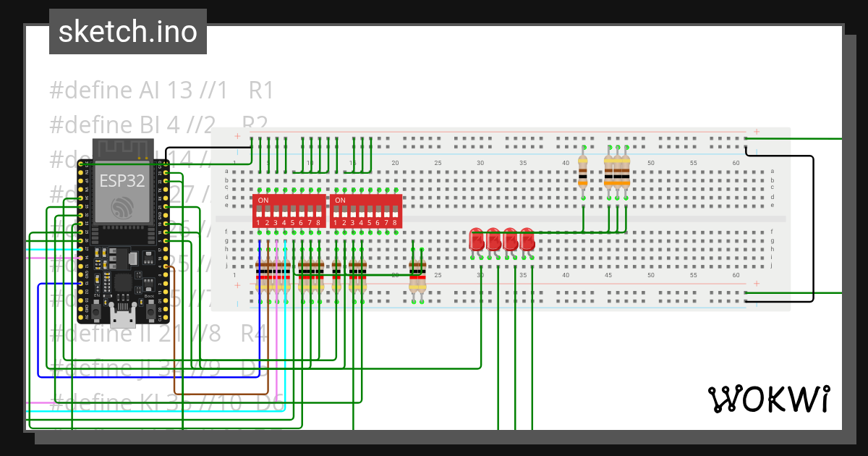Toggle switch 8 on the right DIP switch
Image resolution: width=868 pixels, height=456 pixels.
click(396, 210)
